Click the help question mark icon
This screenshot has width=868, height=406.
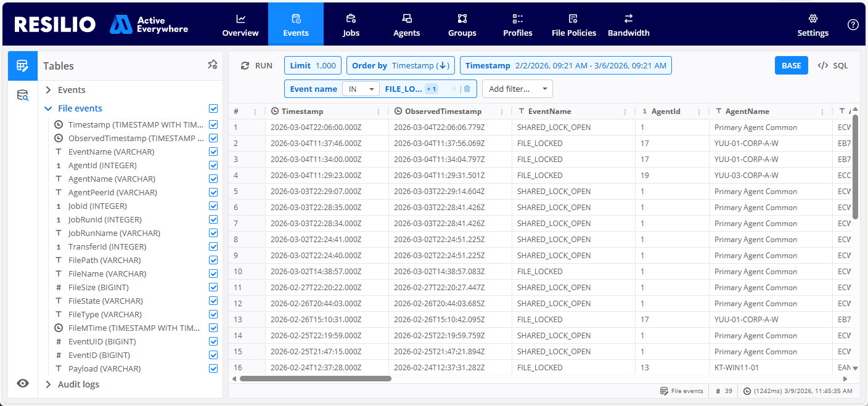(x=853, y=25)
